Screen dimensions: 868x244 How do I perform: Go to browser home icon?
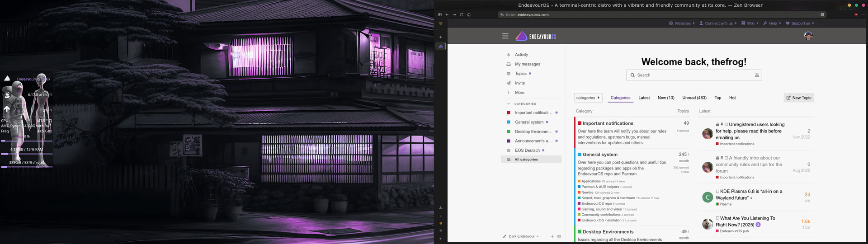click(x=469, y=15)
